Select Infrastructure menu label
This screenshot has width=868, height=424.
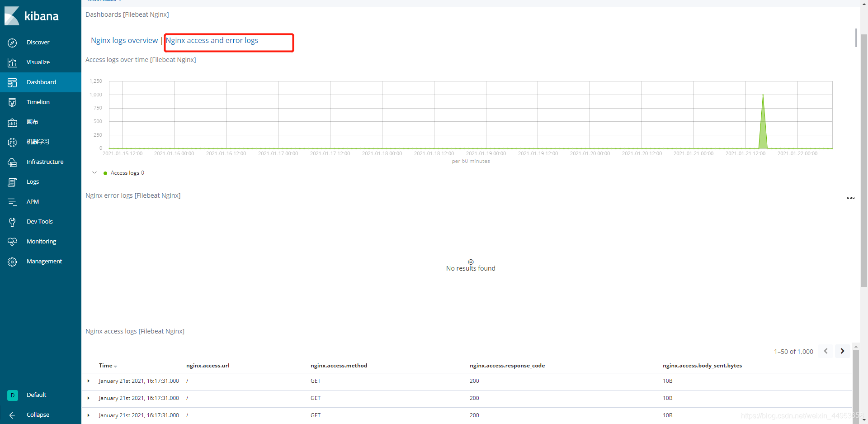click(45, 162)
